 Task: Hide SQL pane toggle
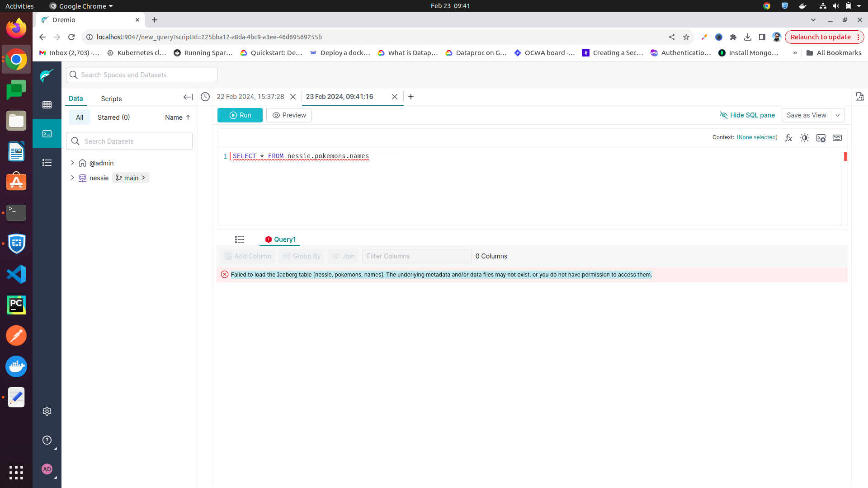coord(747,115)
